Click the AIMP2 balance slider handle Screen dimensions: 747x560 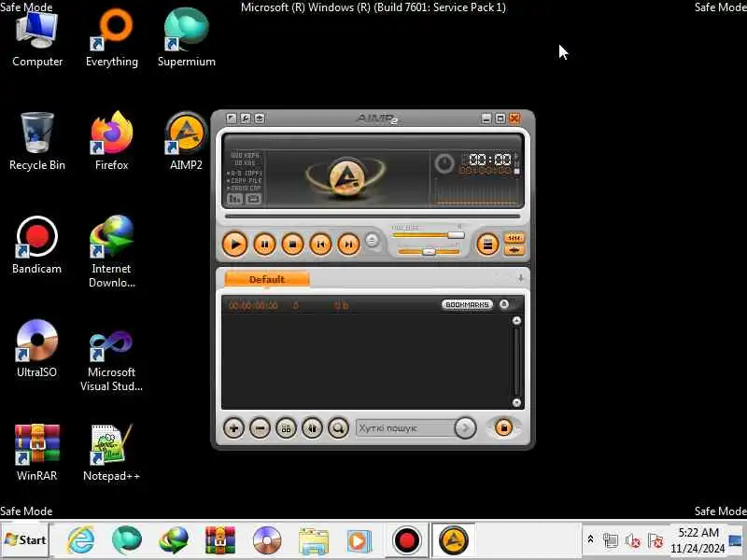pos(429,251)
